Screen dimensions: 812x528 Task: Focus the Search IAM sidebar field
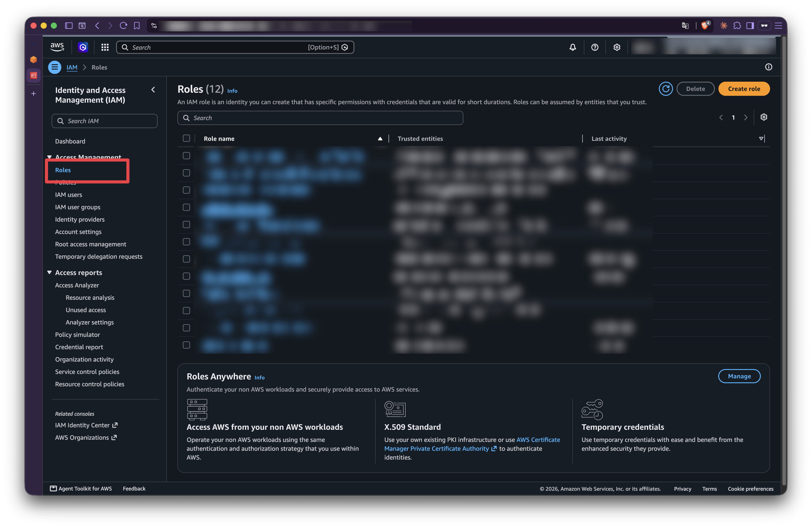pos(104,121)
